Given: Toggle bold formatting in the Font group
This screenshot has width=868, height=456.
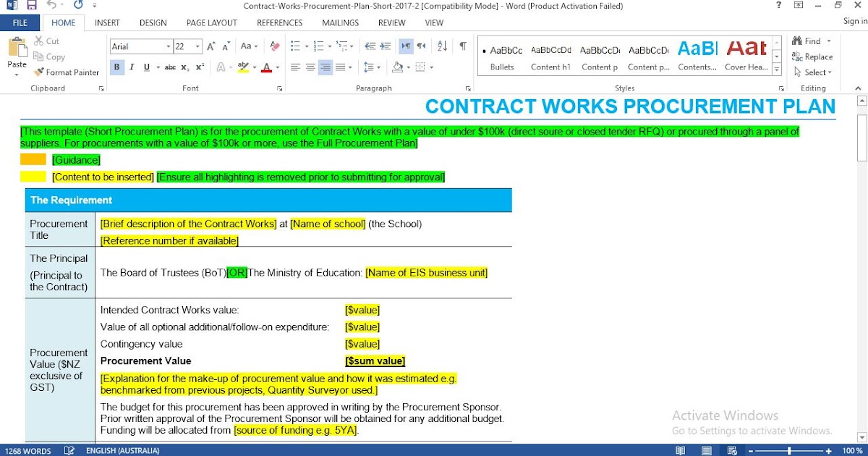Looking at the screenshot, I should coord(116,67).
